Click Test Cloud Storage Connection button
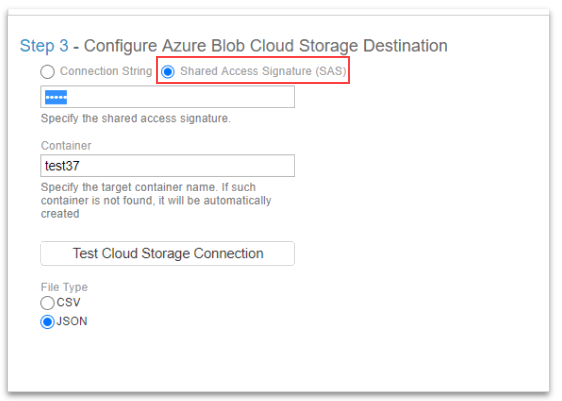 (x=167, y=253)
